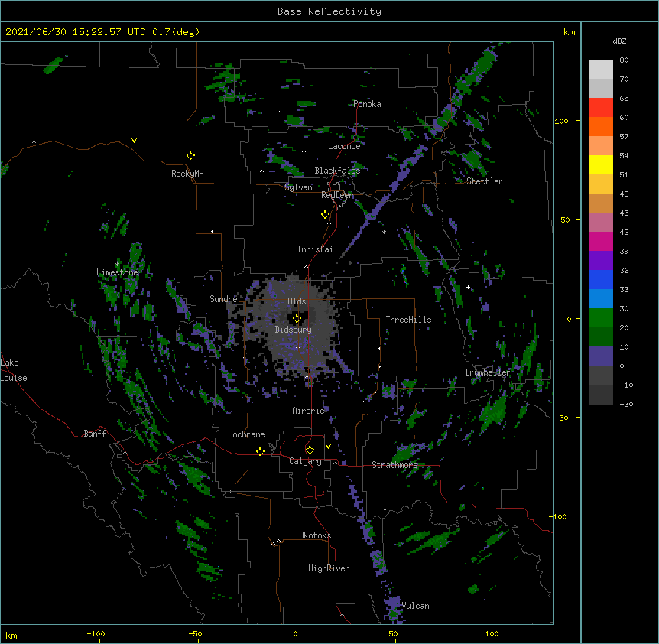Click the Sundre town label

tap(223, 299)
